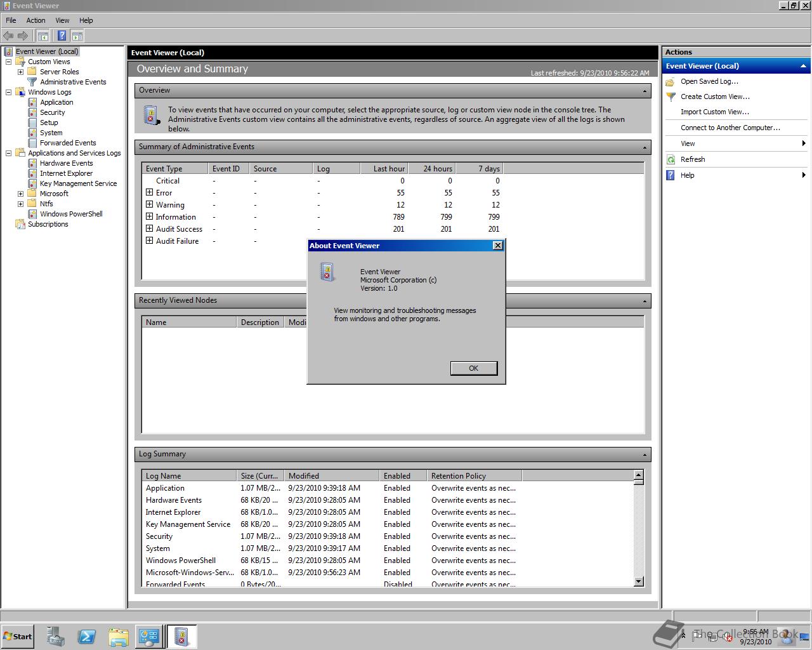Screen dimensions: 812x650
Task: Collapse the Log Summary section
Action: pos(645,454)
